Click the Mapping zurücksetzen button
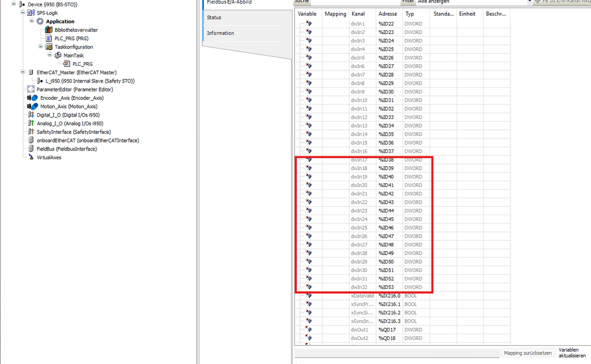591x364 pixels. click(527, 353)
